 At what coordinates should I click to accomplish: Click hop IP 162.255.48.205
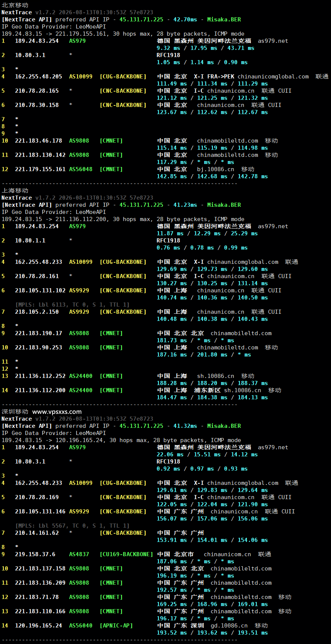[x=39, y=77]
